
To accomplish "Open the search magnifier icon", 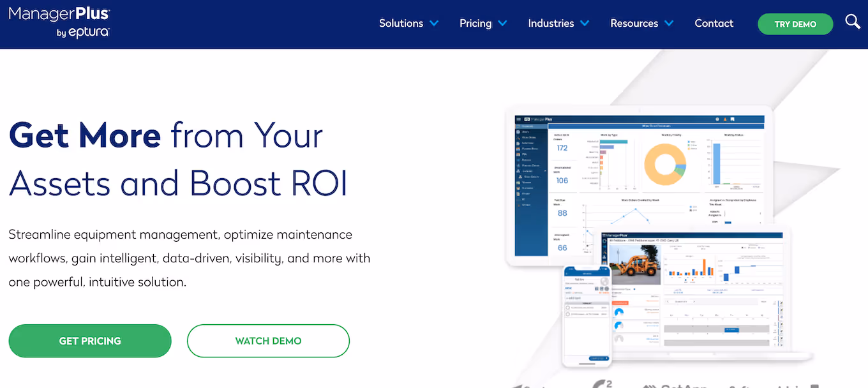I will (x=853, y=22).
